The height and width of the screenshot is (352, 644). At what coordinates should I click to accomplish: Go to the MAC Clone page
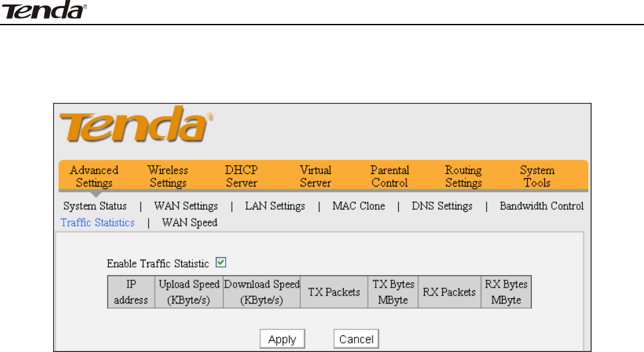tap(359, 206)
